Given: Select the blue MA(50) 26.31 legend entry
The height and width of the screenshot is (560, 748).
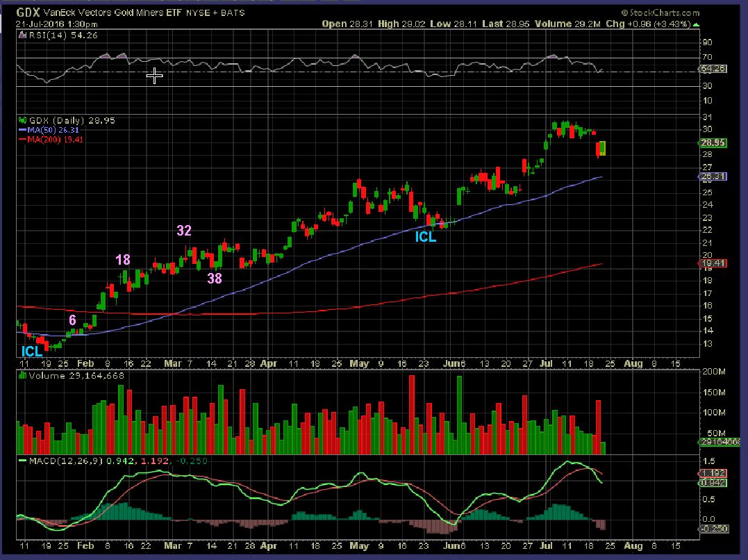Looking at the screenshot, I should 49,130.
